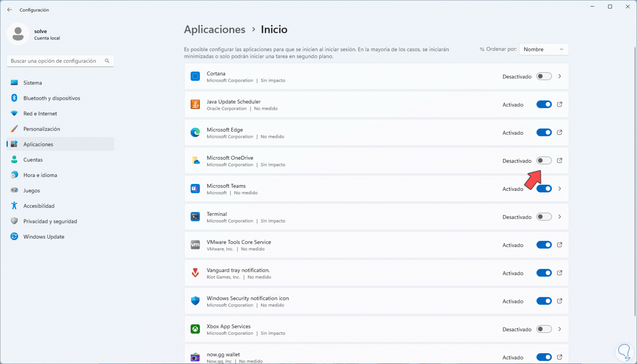Open the Ordenar por Nombre dropdown
The image size is (637, 364).
tap(544, 49)
